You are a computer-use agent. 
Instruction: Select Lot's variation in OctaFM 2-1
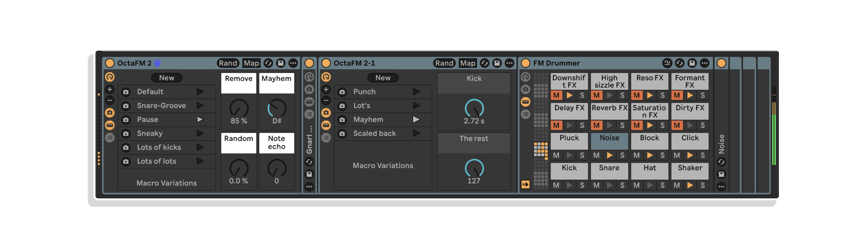(383, 106)
